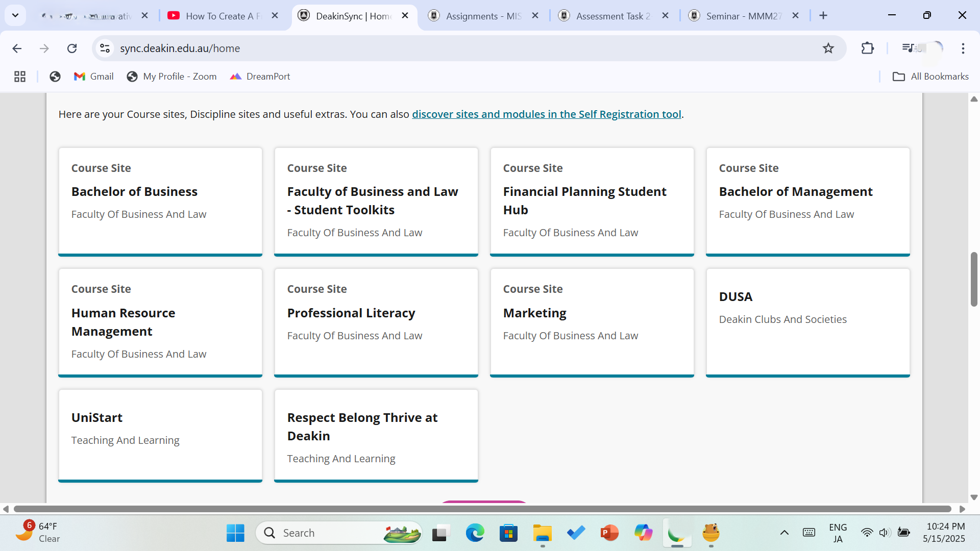
Task: Open a new browser tab
Action: (823, 16)
